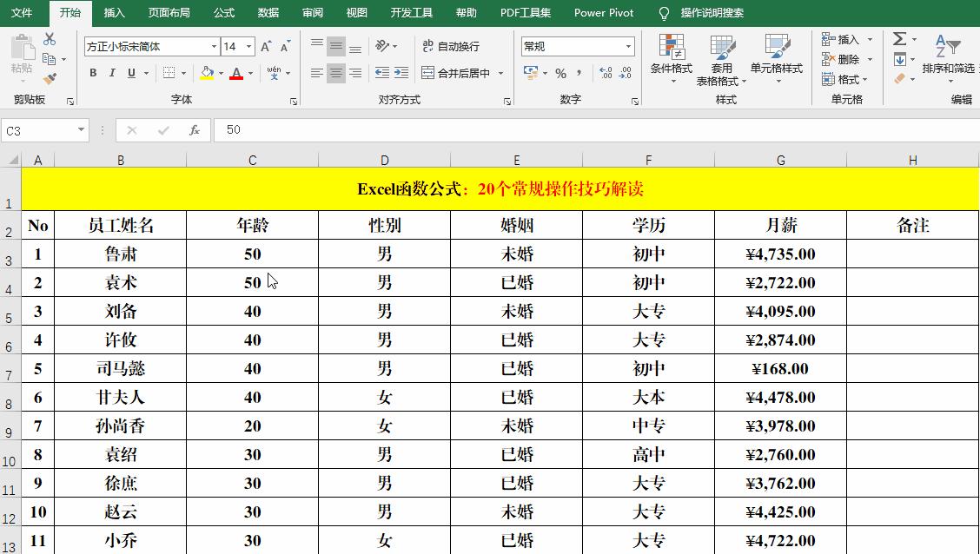980x554 pixels.
Task: Enable 自动换行 wrap text
Action: pyautogui.click(x=449, y=46)
